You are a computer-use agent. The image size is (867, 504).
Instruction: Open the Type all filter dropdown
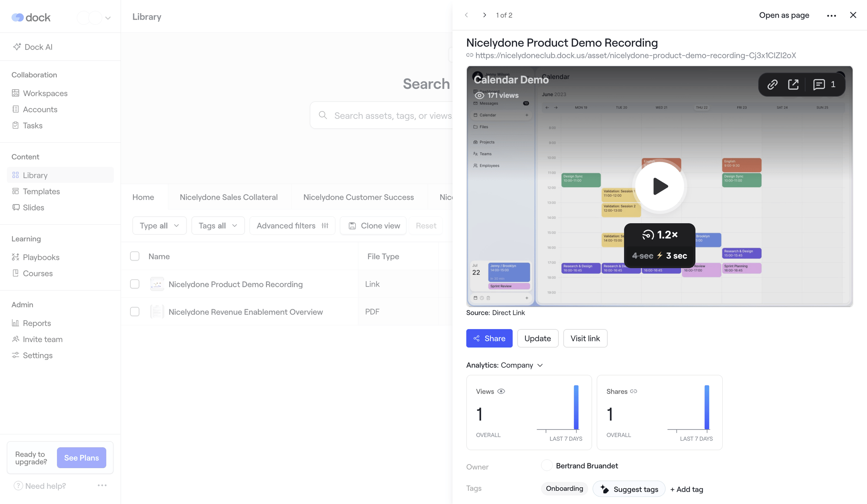point(159,226)
